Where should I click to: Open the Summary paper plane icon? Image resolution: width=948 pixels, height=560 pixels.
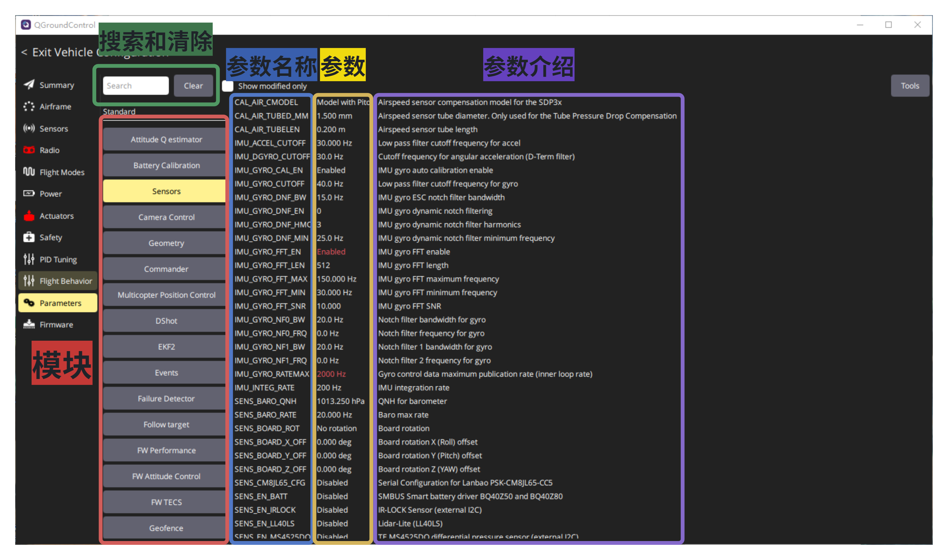29,84
